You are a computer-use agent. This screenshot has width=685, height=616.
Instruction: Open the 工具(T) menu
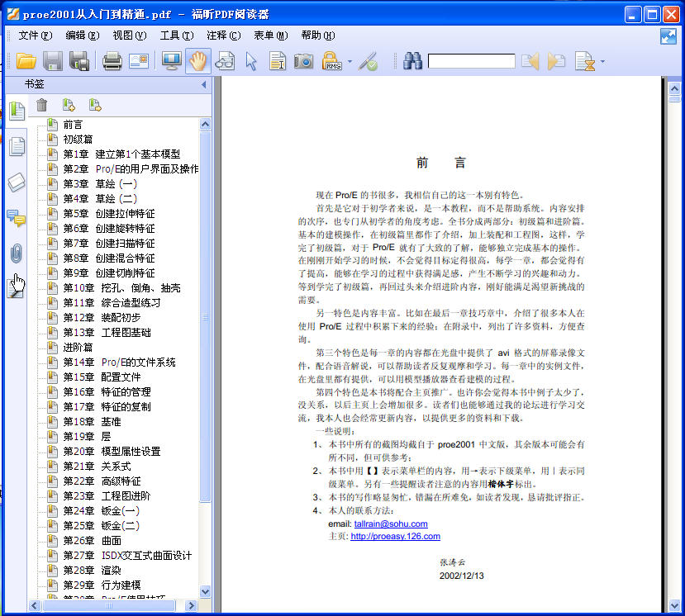[x=177, y=36]
